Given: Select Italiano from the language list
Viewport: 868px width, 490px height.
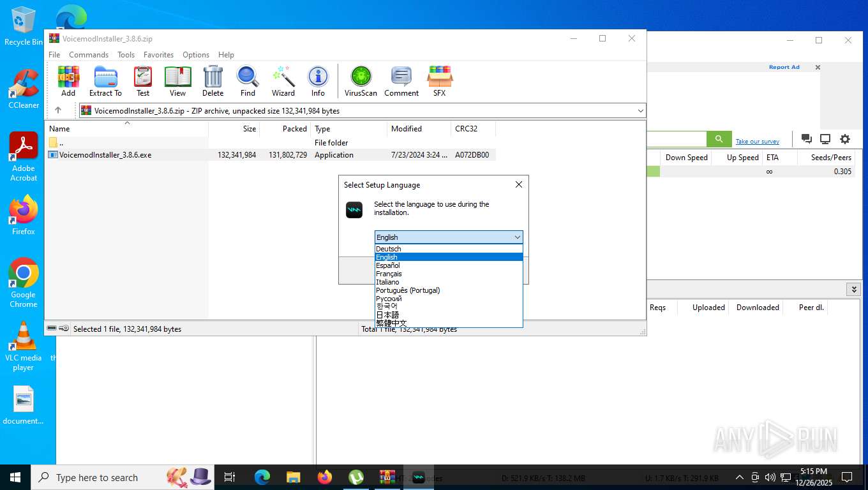Looking at the screenshot, I should tap(449, 282).
